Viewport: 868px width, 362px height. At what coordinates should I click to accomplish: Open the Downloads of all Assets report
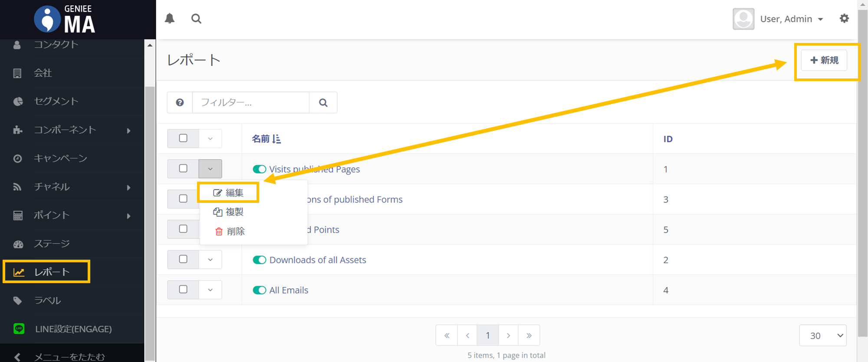318,260
